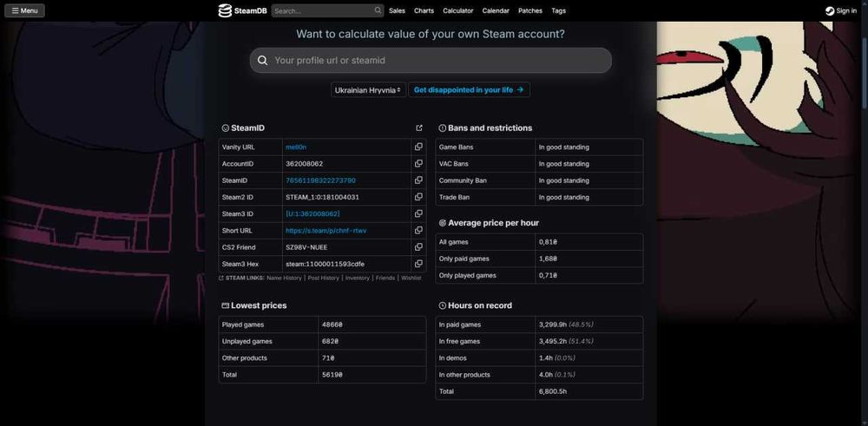Click steam:11000011593cdfe hex value
The height and width of the screenshot is (426, 868).
point(325,264)
